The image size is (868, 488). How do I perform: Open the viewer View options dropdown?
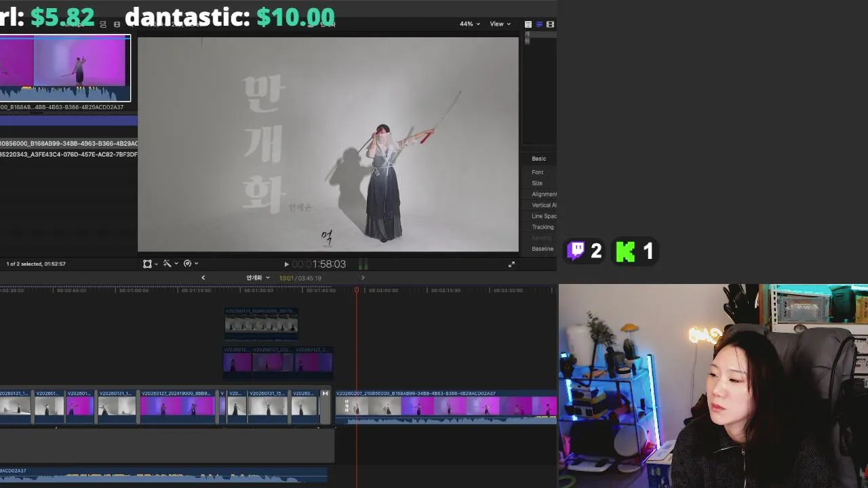[x=500, y=24]
